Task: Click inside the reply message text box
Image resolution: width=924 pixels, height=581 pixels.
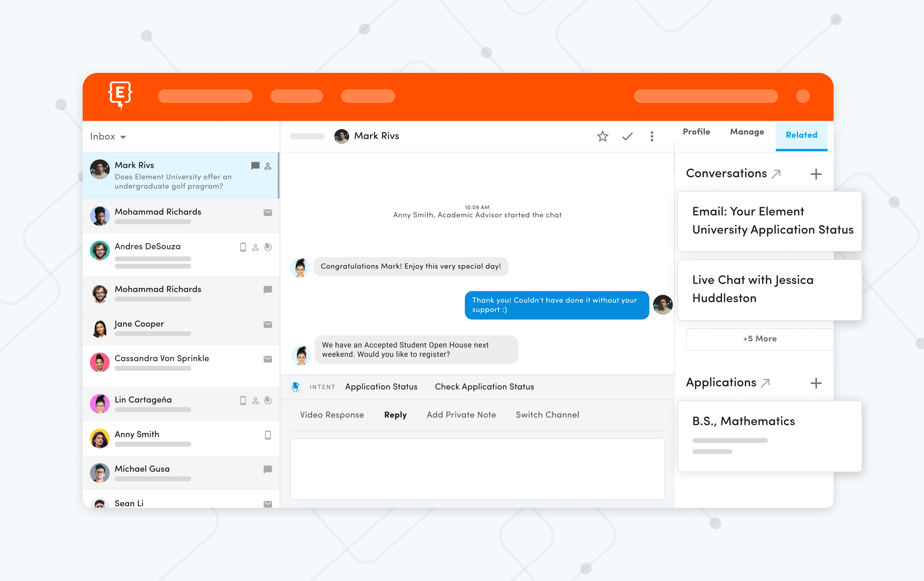Action: tap(477, 469)
